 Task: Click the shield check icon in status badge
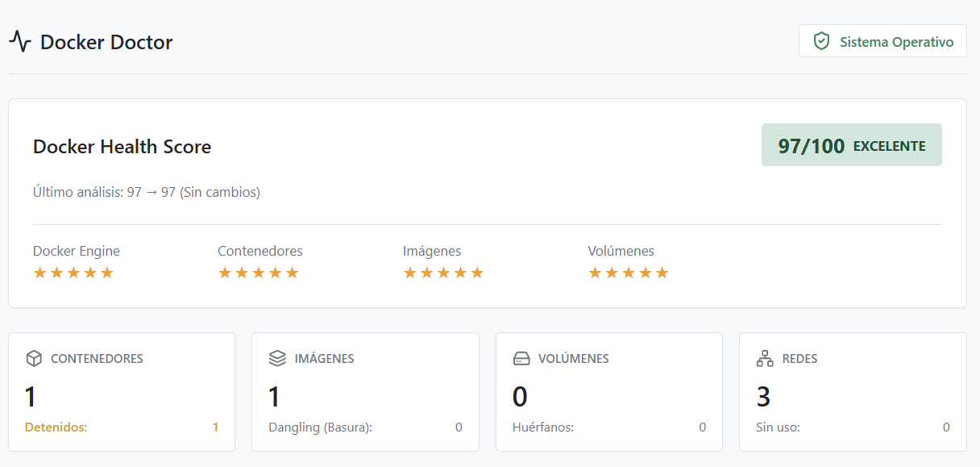pyautogui.click(x=821, y=41)
